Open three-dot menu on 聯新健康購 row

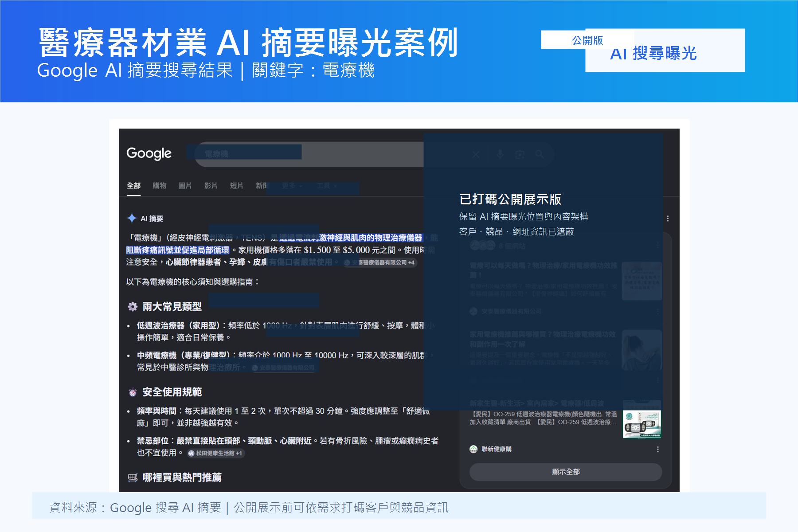(658, 450)
